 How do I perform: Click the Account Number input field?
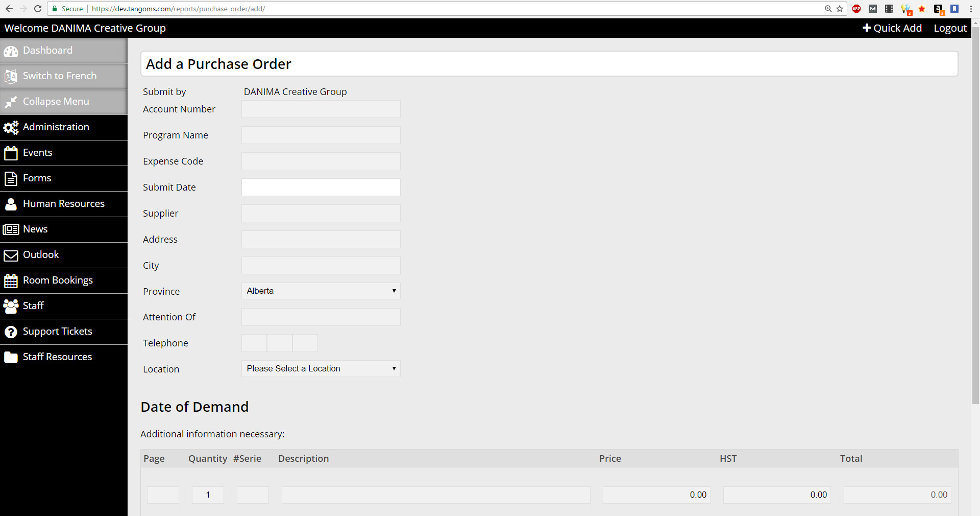pyautogui.click(x=321, y=109)
